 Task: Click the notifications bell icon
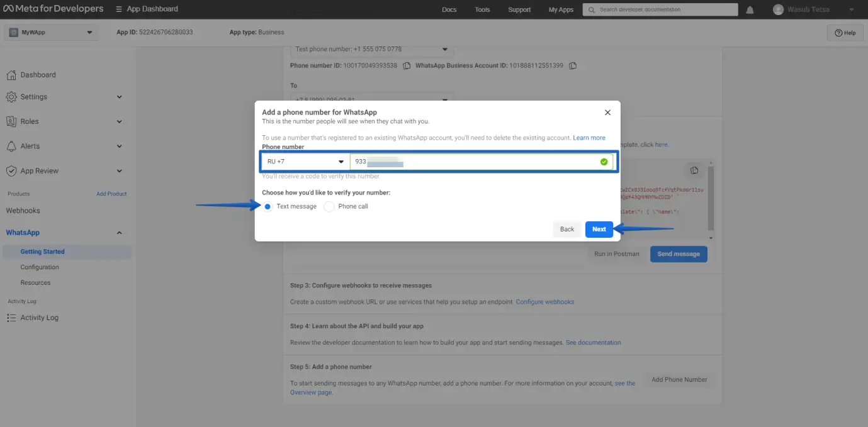tap(750, 9)
